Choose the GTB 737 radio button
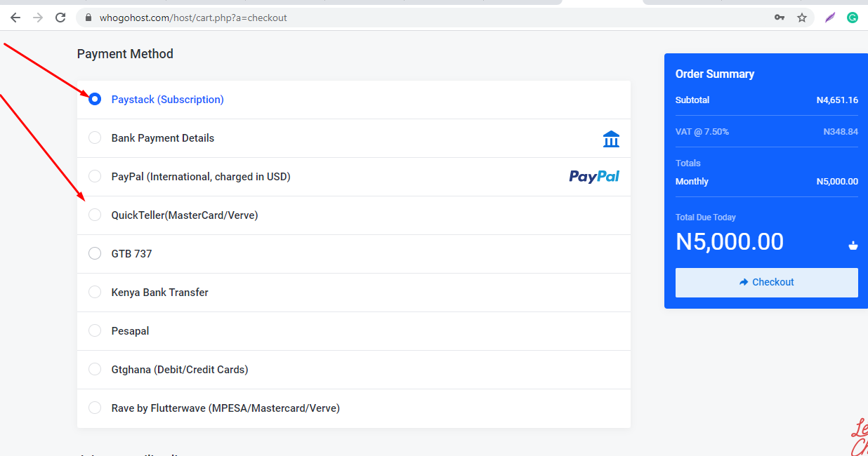 click(x=95, y=254)
